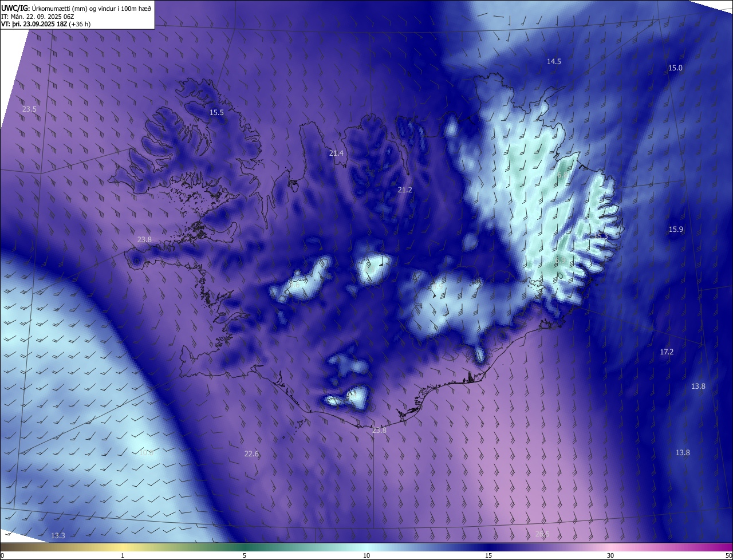Click the map value label 14.5

[x=554, y=61]
